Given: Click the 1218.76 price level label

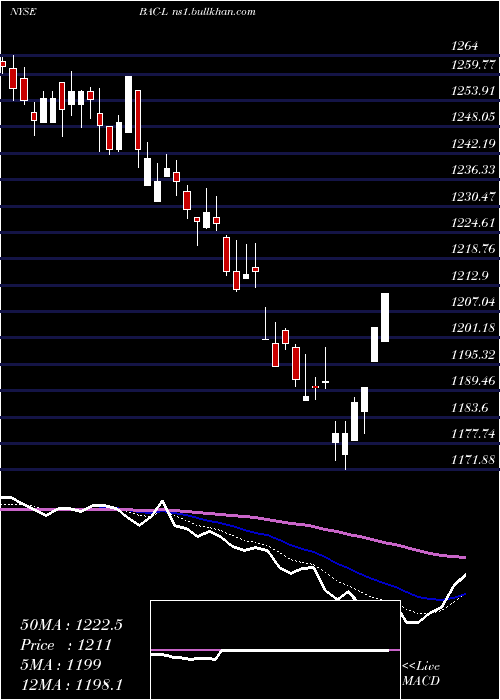Looking at the screenshot, I should 473,249.
